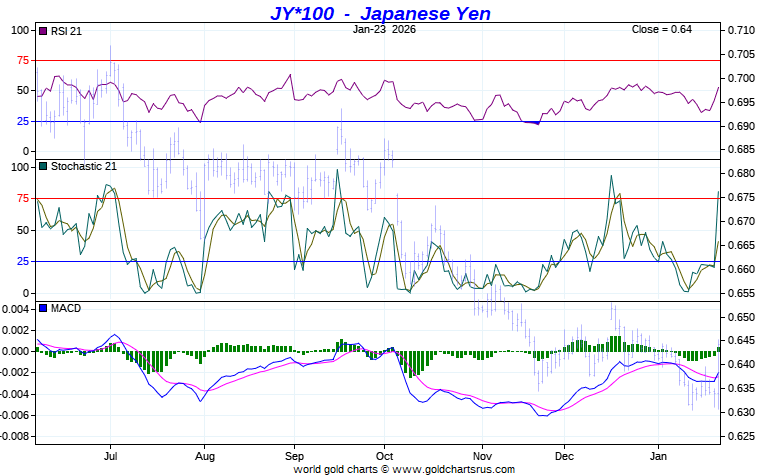Click the -0.008 MACD axis label
760x475 pixels.
(17, 437)
